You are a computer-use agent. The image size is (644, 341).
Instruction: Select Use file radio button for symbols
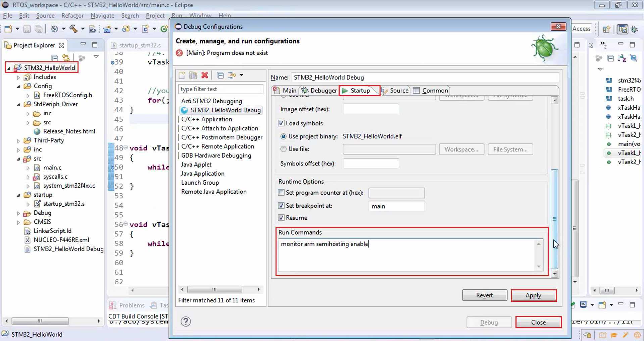pos(284,149)
